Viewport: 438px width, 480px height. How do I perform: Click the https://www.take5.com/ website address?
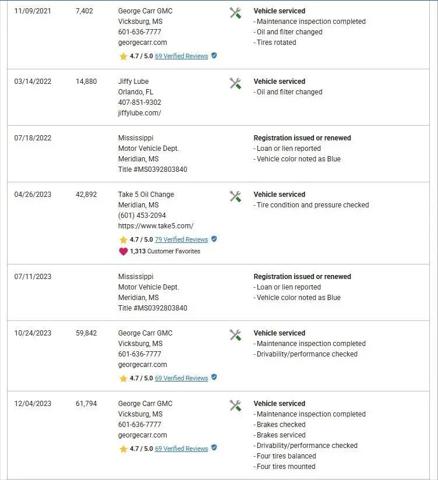(156, 226)
